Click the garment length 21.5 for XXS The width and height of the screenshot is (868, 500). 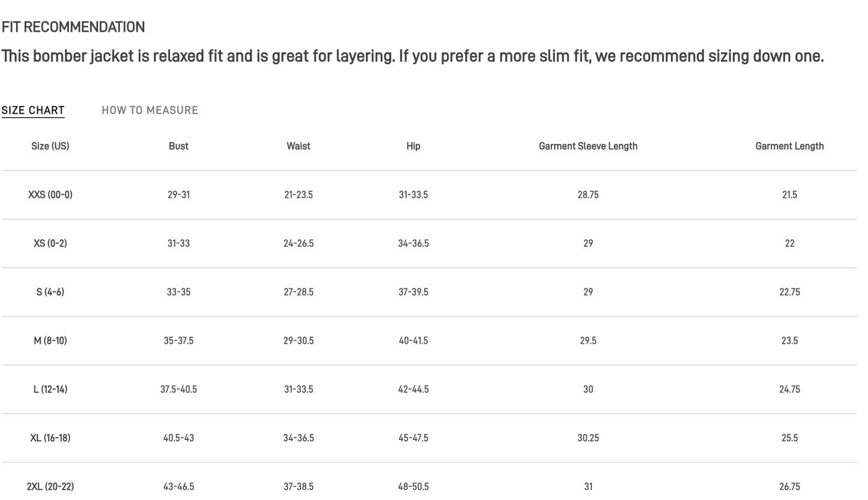pos(789,195)
